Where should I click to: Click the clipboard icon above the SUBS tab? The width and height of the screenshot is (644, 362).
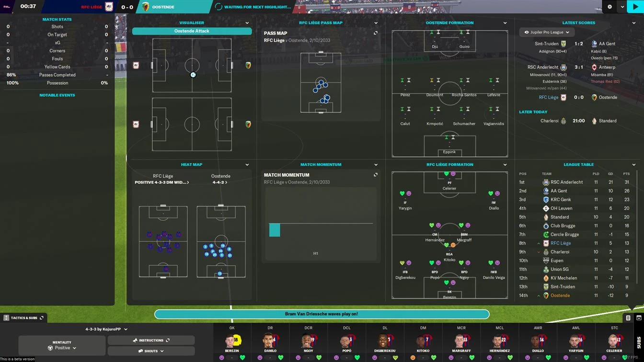tap(628, 318)
